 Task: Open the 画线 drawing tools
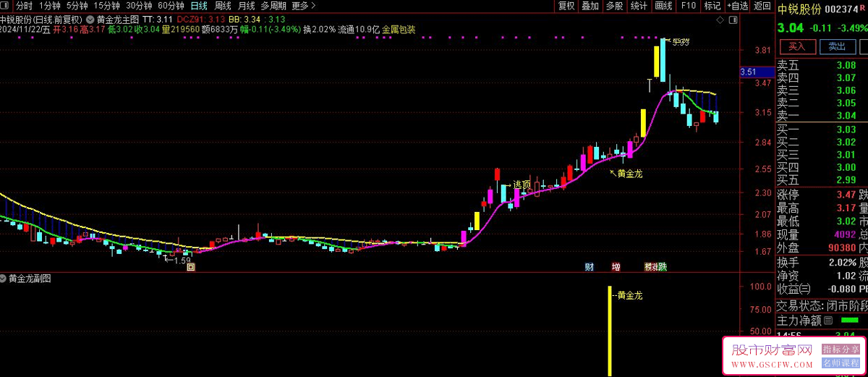pos(663,6)
